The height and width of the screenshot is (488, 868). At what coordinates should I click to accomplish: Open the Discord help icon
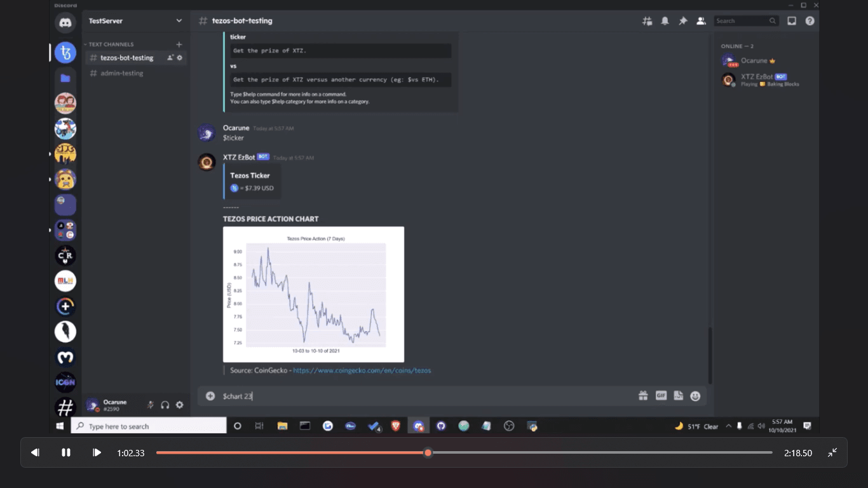[x=810, y=21]
